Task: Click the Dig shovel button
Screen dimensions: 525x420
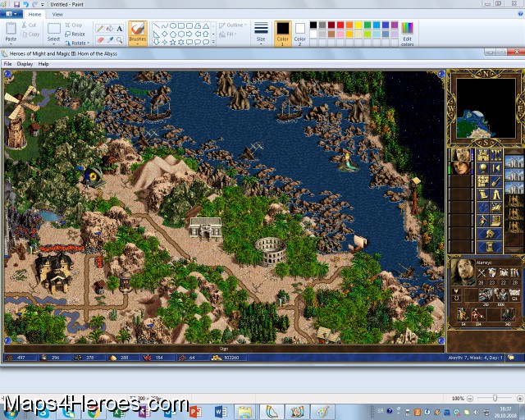Action: (x=495, y=181)
